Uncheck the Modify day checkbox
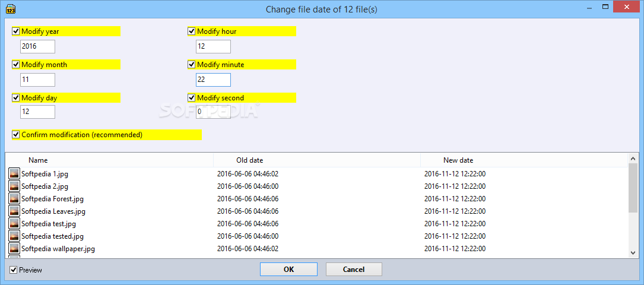Screen dimensions: 644x285 pyautogui.click(x=16, y=98)
